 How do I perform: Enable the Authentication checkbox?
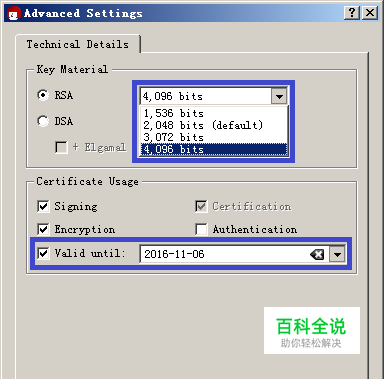point(201,229)
